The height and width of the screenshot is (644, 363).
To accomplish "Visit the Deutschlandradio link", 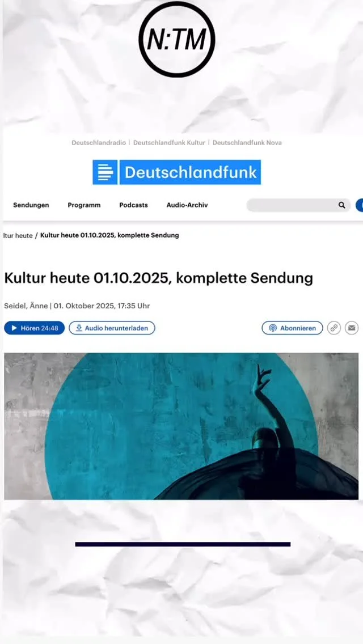I will (98, 143).
